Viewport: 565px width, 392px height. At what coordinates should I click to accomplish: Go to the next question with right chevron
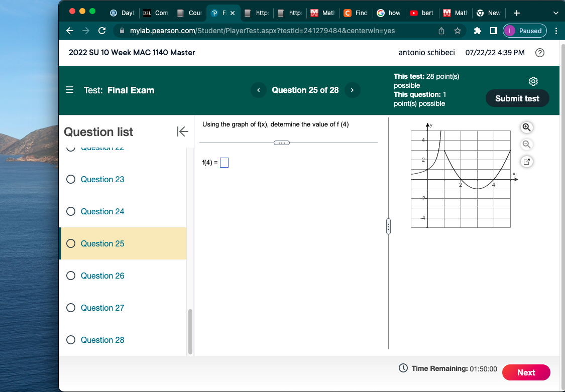(352, 90)
